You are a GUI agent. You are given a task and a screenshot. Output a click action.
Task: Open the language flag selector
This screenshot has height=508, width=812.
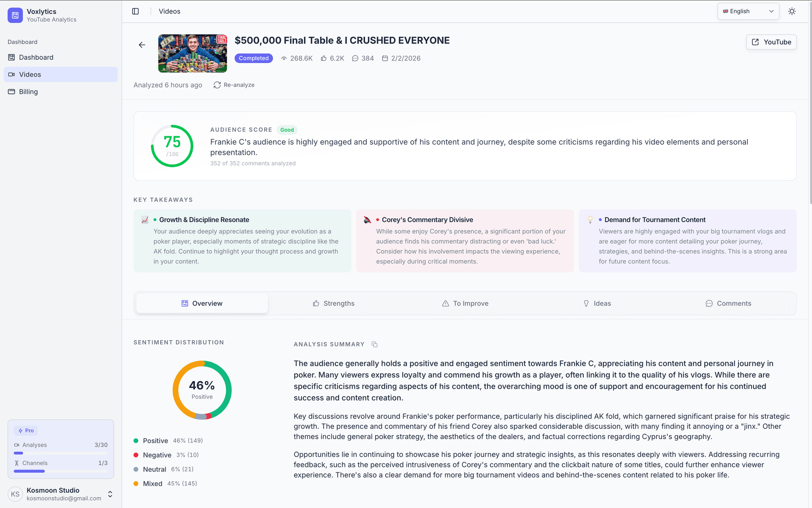tap(726, 11)
